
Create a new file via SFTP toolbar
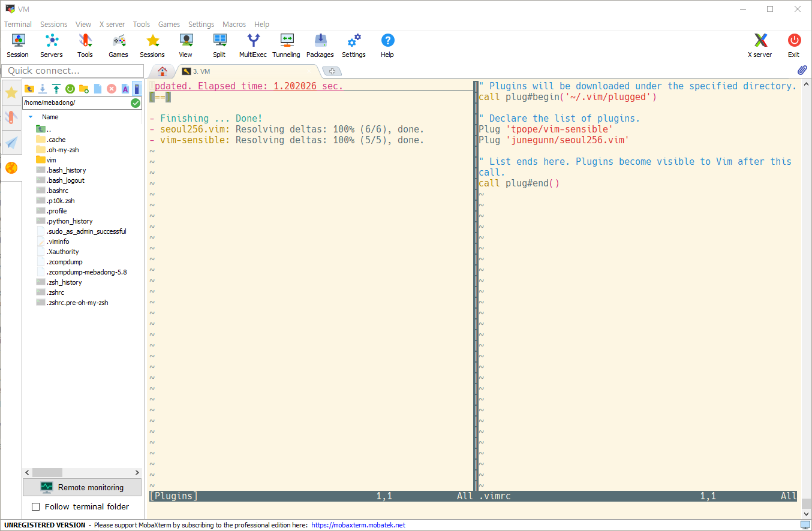click(x=98, y=89)
